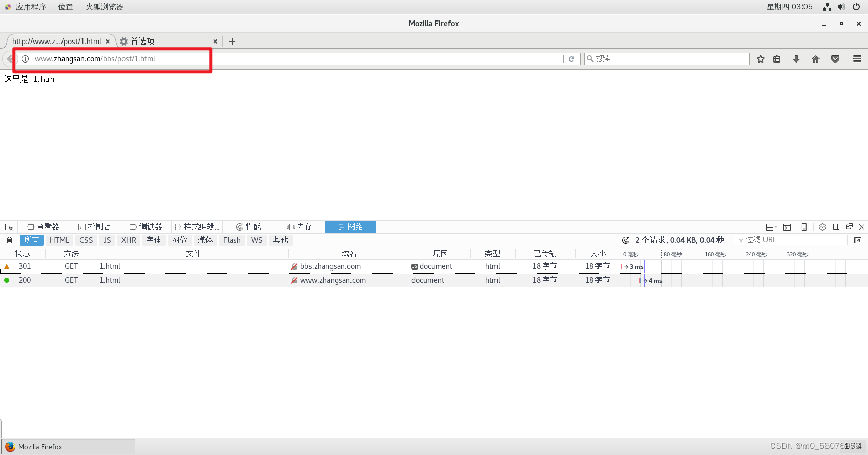Toggle network details pane icon
Screen dimensions: 868x455
tap(858, 240)
